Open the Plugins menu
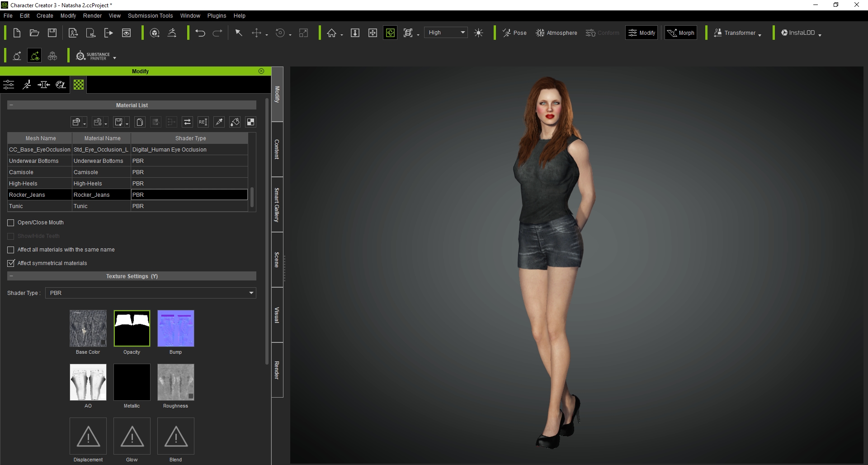The width and height of the screenshot is (868, 465). coord(217,15)
